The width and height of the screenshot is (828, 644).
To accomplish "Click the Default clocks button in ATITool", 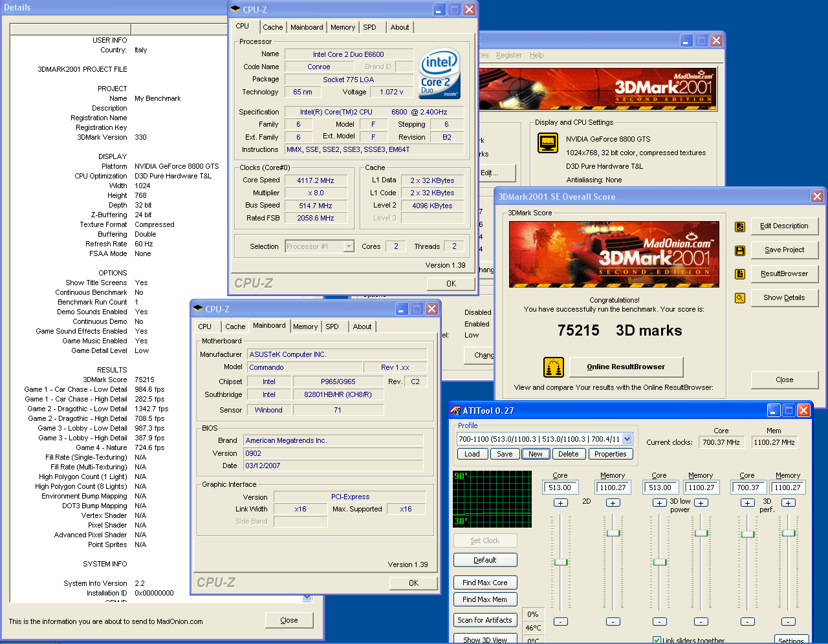I will point(485,561).
